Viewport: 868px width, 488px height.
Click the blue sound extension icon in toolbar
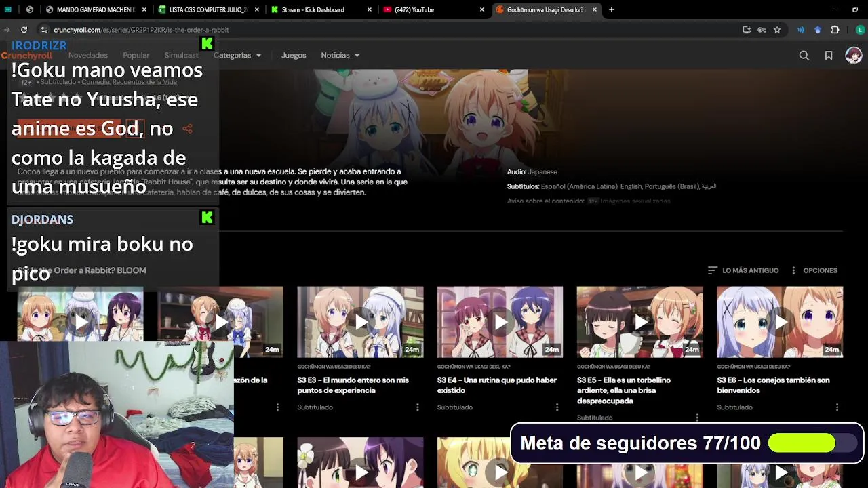[x=801, y=30]
